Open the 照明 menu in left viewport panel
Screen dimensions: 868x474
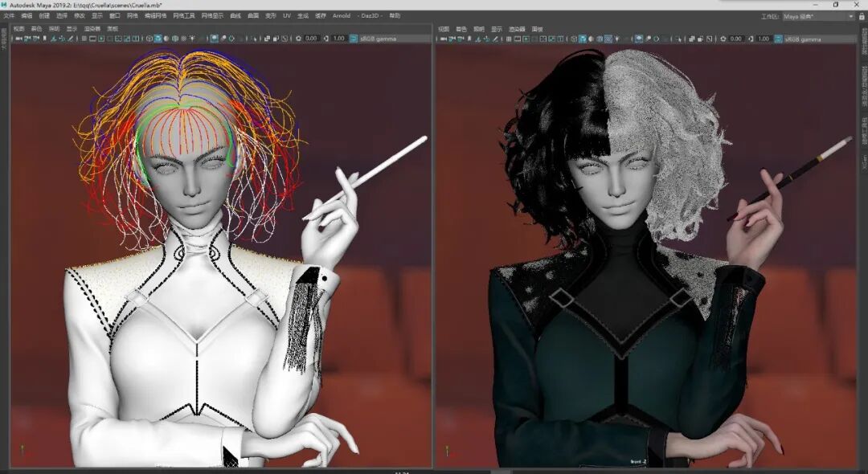click(55, 29)
